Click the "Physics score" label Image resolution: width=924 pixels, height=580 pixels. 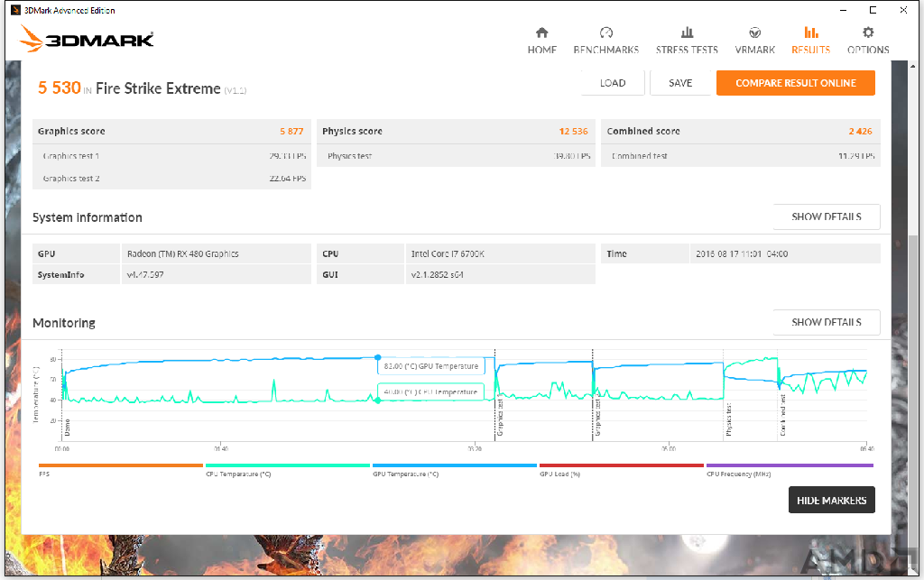click(353, 132)
